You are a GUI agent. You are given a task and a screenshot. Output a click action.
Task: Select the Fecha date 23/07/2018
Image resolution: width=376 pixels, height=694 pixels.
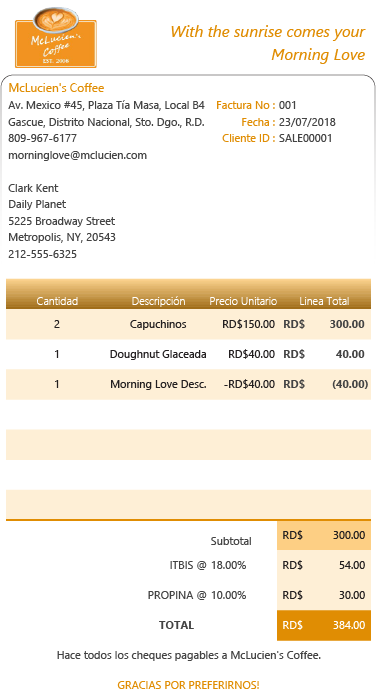307,122
